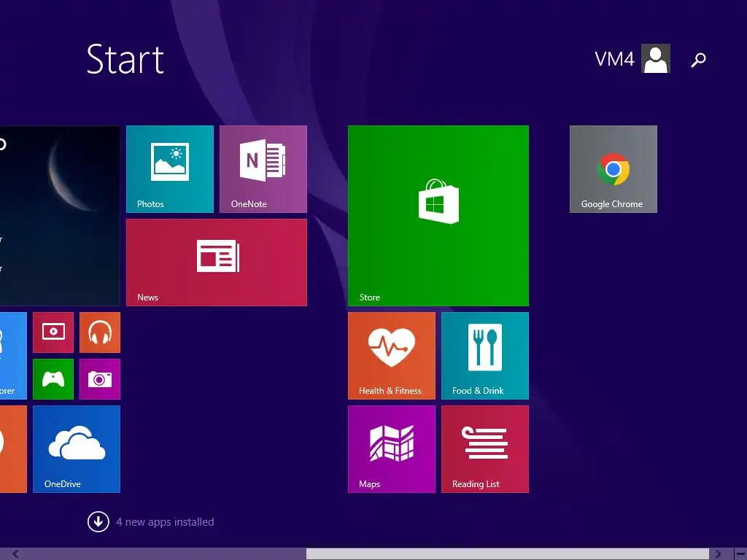This screenshot has width=747, height=560.
Task: Open the Maps tile
Action: [392, 449]
